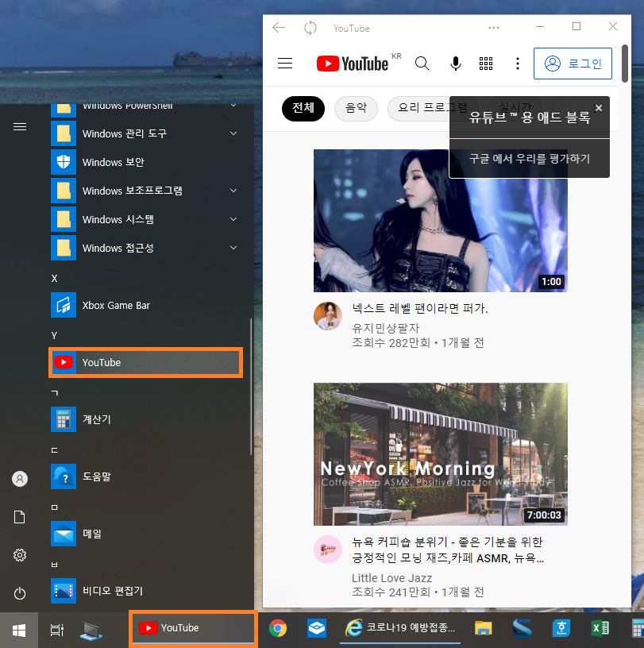Image resolution: width=644 pixels, height=648 pixels.
Task: Click 유튜브 용 애드 블록 title
Action: click(x=529, y=118)
